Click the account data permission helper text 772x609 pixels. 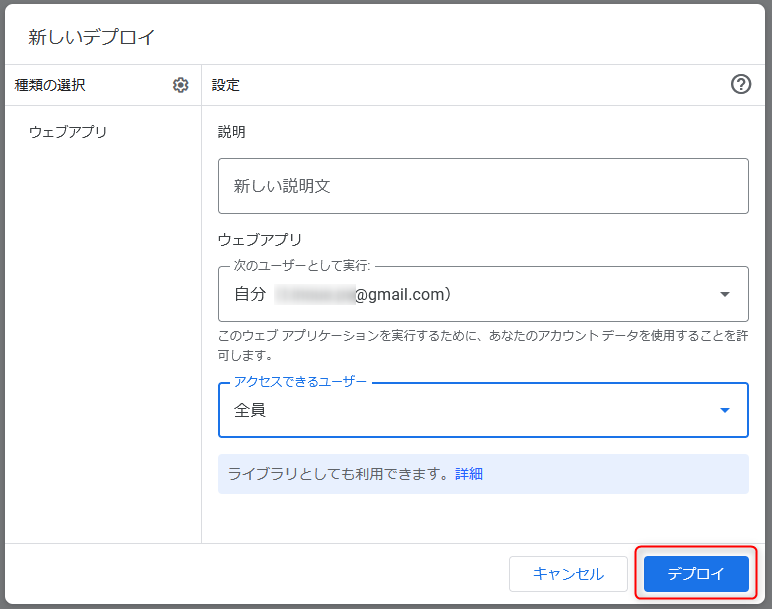click(x=482, y=344)
